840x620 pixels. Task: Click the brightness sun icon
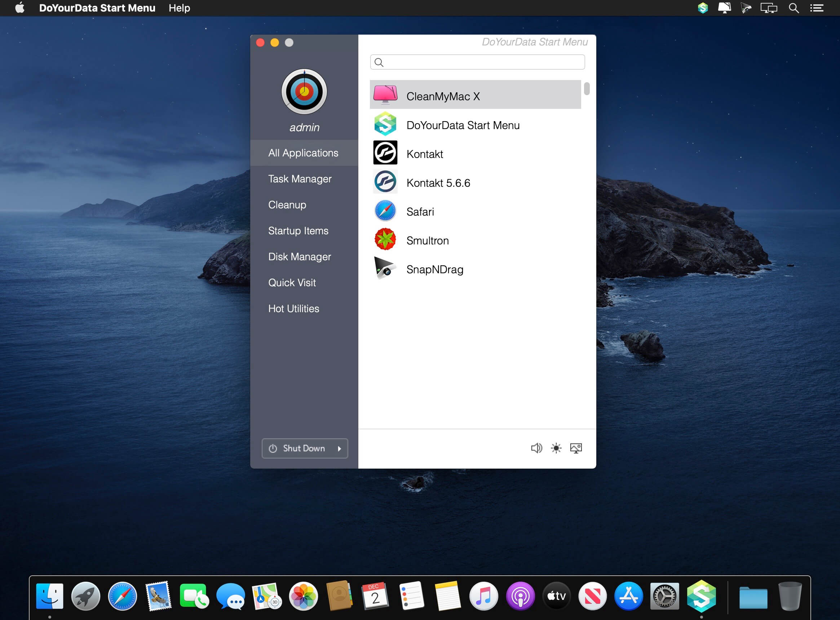tap(556, 448)
